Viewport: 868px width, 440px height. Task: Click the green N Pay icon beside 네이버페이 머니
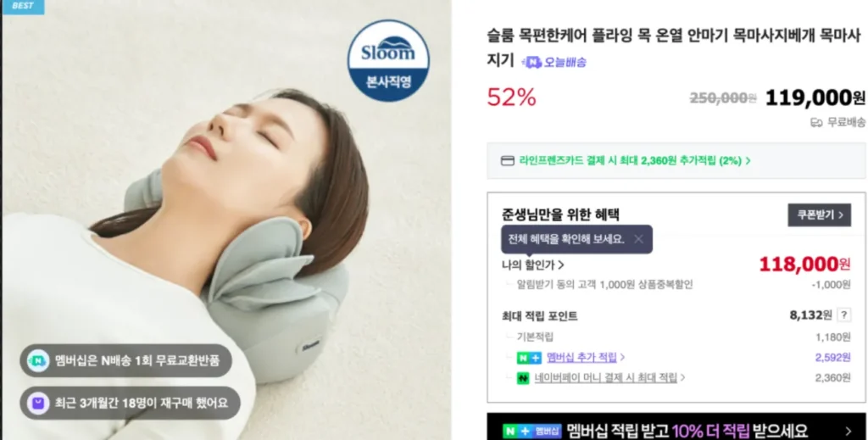point(522,378)
